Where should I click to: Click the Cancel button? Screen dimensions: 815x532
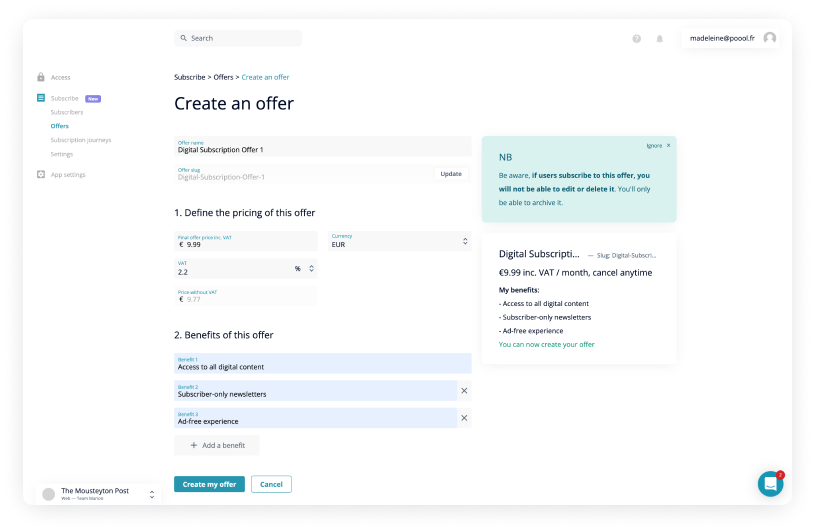271,484
